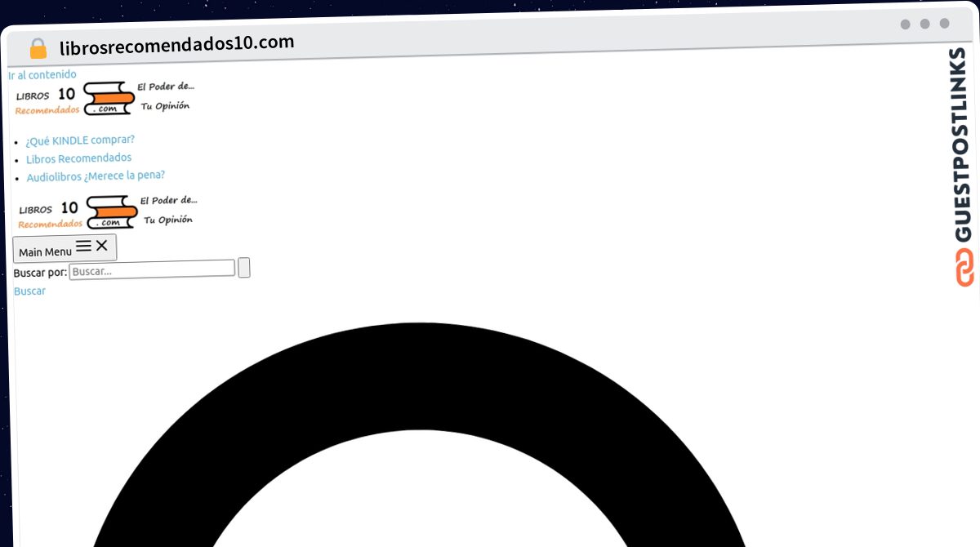The height and width of the screenshot is (547, 980).
Task: Click the orange padlock icon in address bar
Action: point(38,48)
